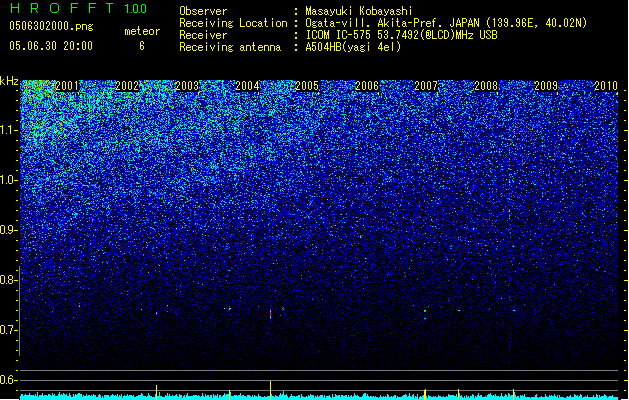Click the meteor count value 6
The height and width of the screenshot is (400, 629).
(142, 46)
